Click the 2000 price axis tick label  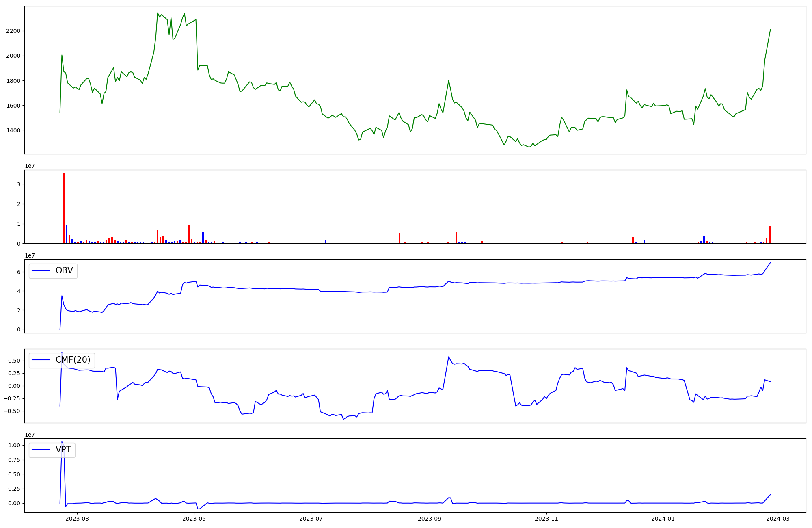pos(13,56)
